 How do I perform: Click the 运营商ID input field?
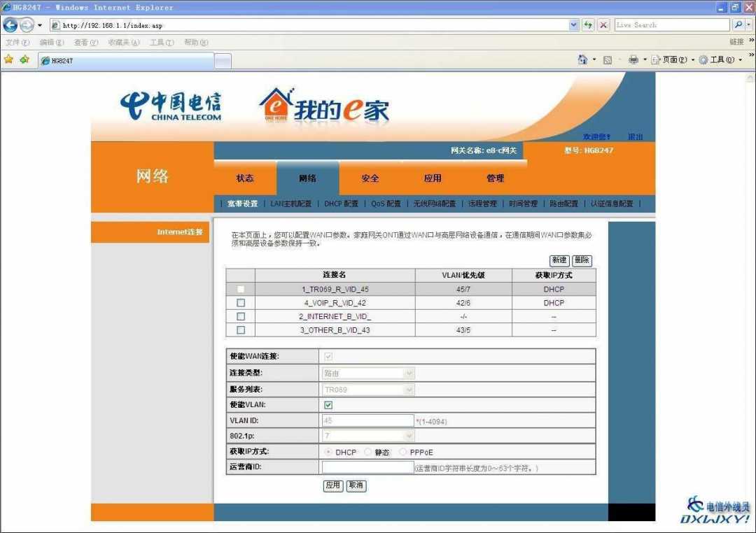[368, 467]
